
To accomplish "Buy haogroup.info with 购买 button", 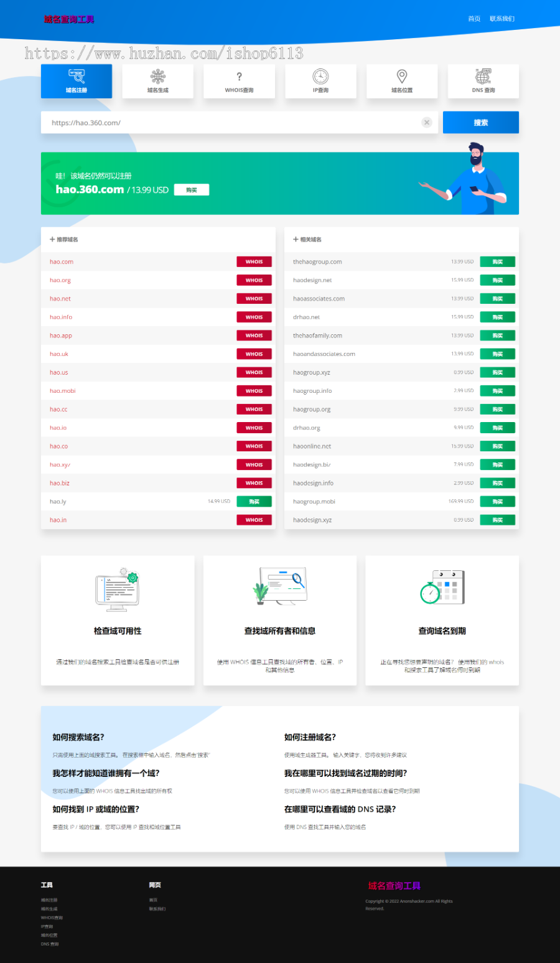I will tap(497, 391).
